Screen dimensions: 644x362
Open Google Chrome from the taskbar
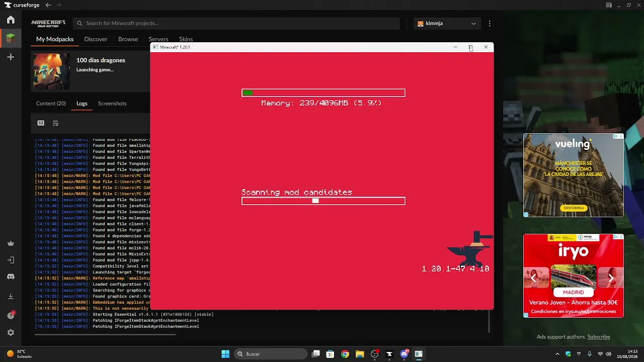click(345, 354)
